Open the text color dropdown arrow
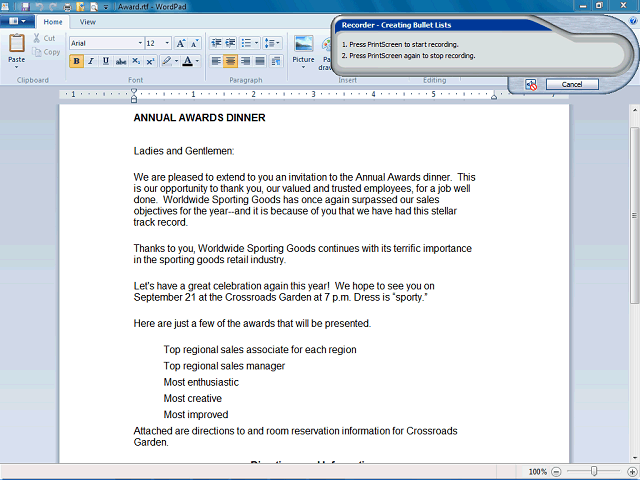Screen dimensions: 640x480 197,61
